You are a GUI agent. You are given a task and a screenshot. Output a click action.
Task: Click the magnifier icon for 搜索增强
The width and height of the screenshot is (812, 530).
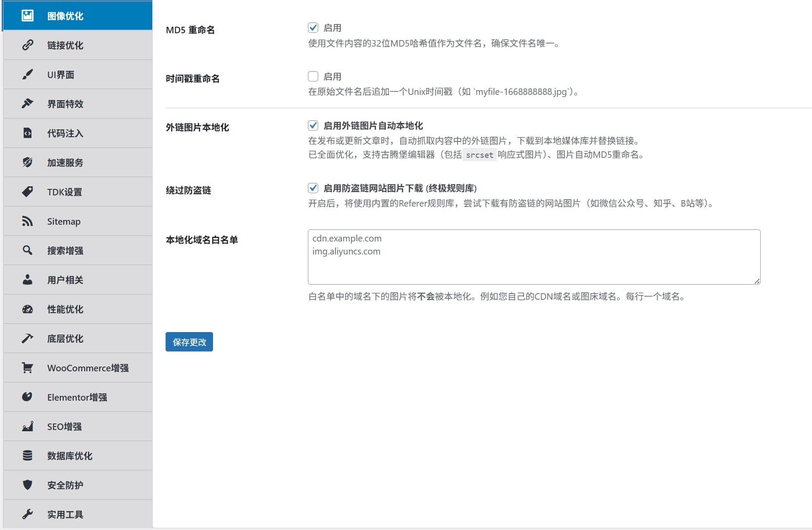click(x=28, y=250)
